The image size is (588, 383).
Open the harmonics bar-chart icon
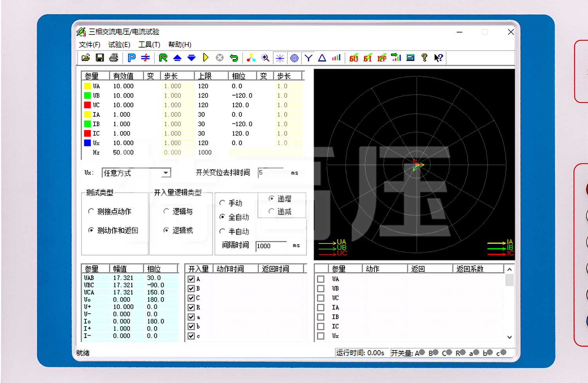tap(336, 58)
